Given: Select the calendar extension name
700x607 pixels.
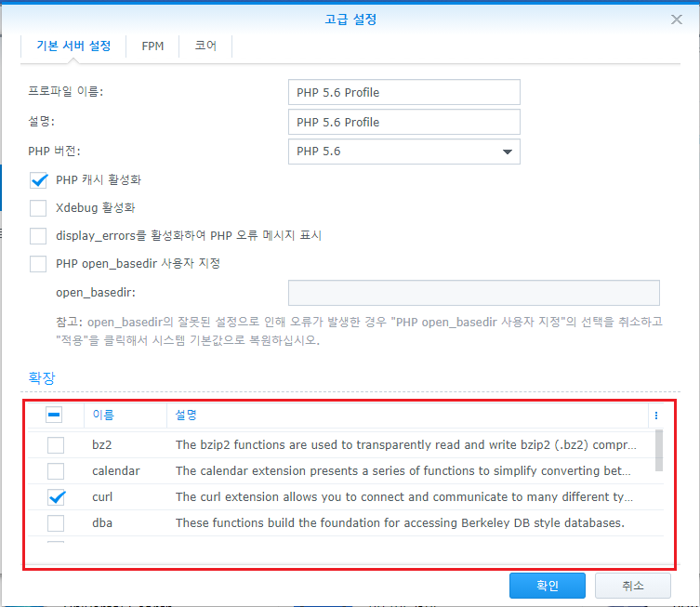Looking at the screenshot, I should tap(116, 471).
